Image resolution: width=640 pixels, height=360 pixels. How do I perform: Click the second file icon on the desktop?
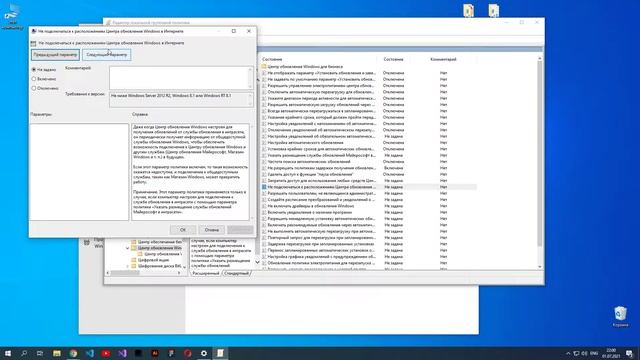[x=493, y=10]
